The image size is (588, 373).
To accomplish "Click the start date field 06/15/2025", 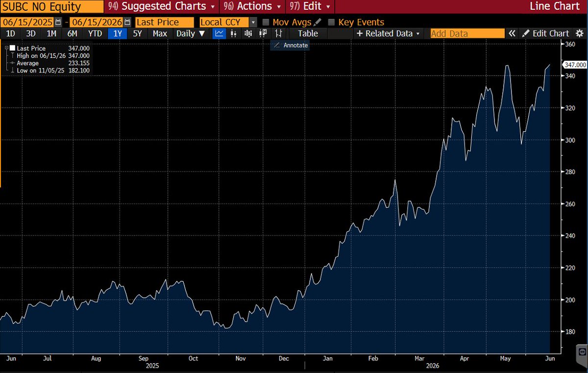I will [x=27, y=22].
